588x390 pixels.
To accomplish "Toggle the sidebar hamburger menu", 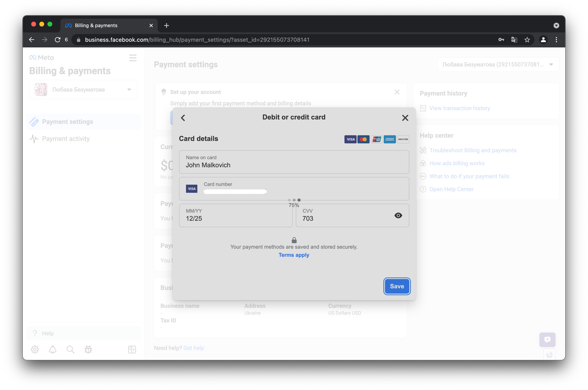I will tap(133, 58).
